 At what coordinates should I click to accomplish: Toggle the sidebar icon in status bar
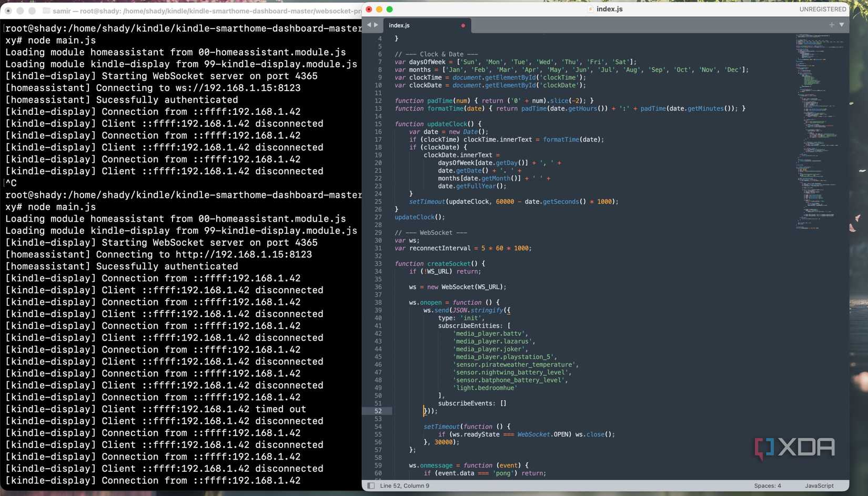click(x=371, y=485)
